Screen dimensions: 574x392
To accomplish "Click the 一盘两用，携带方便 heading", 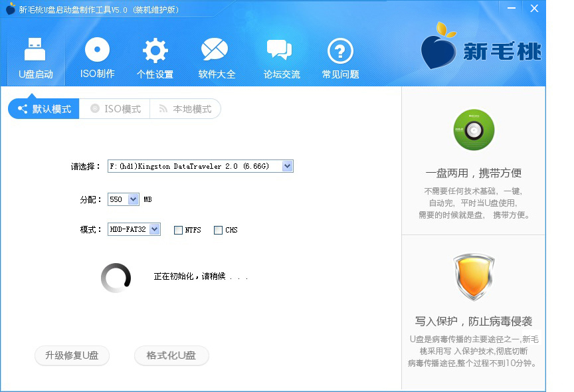I will pyautogui.click(x=474, y=173).
